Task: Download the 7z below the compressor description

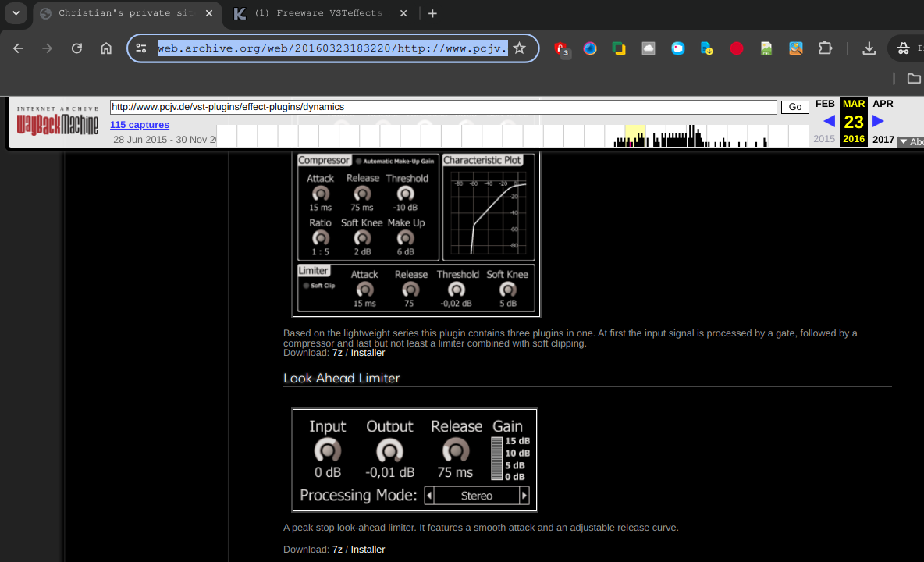Action: pos(337,353)
